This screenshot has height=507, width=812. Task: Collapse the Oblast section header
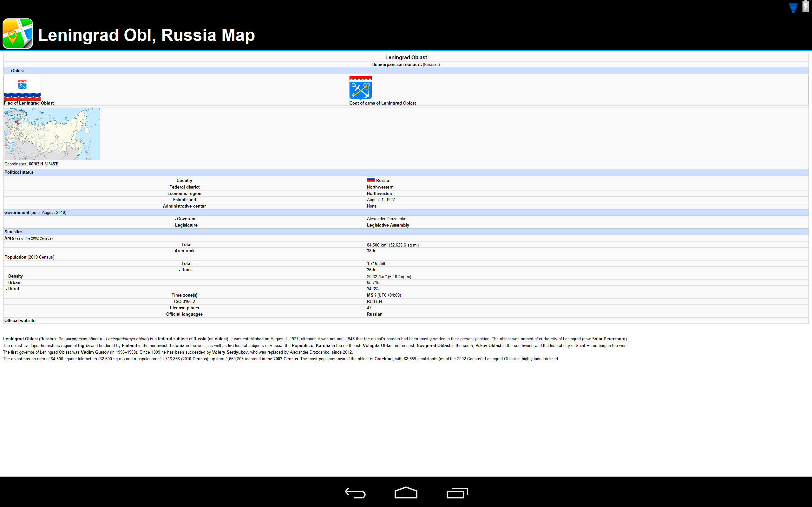[x=17, y=71]
